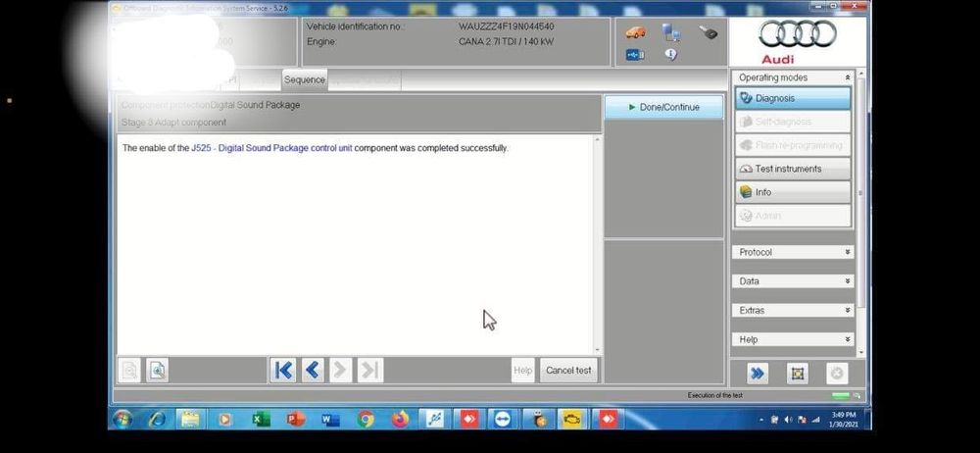The height and width of the screenshot is (453, 980).
Task: Click the Done/Continue button
Action: pos(663,107)
